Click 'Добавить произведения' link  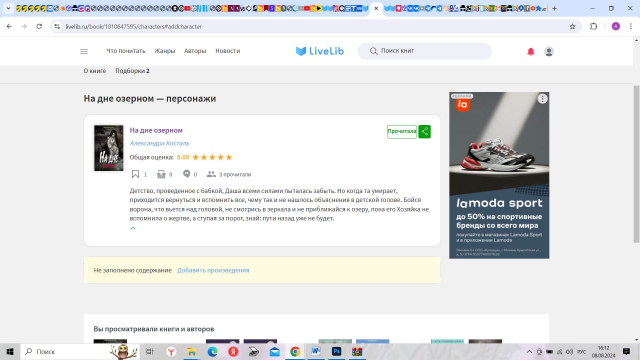[x=213, y=270]
